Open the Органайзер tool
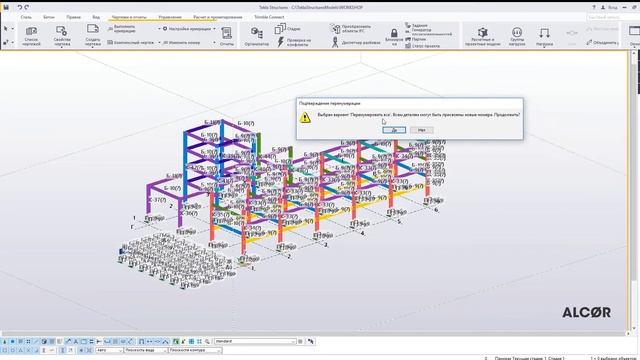This screenshot has height=360, width=640. pyautogui.click(x=257, y=36)
